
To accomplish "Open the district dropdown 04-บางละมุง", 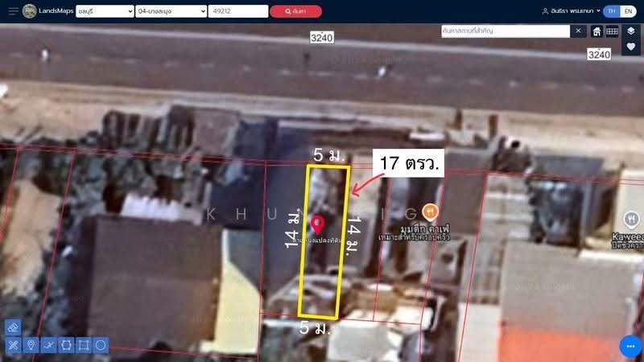I will click(x=171, y=11).
